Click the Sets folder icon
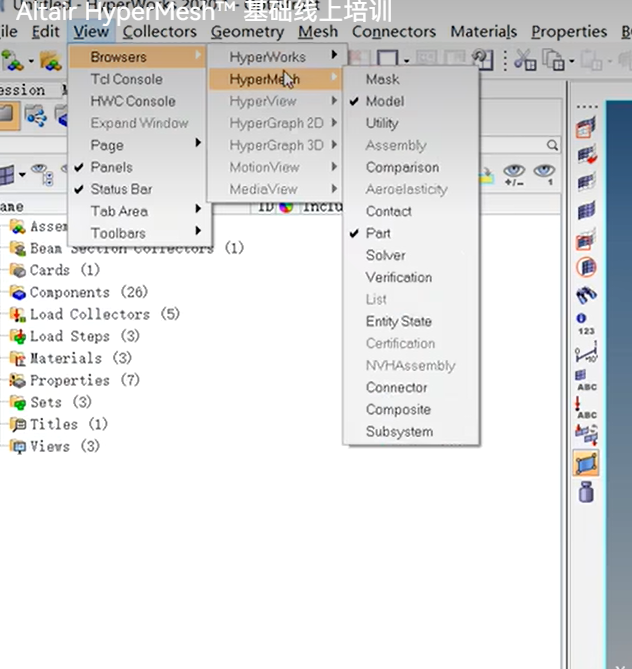Screen dimensions: 632x669 coord(18,403)
